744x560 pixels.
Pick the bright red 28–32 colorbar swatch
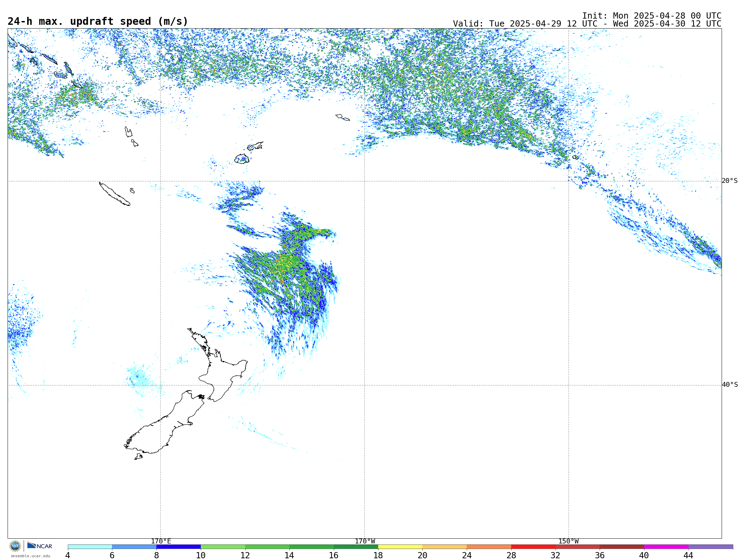click(533, 547)
